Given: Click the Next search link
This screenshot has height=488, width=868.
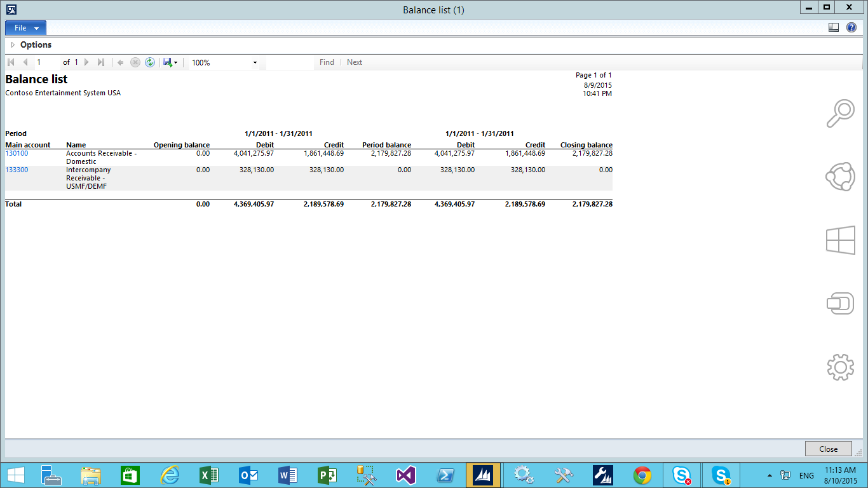Looking at the screenshot, I should (355, 62).
